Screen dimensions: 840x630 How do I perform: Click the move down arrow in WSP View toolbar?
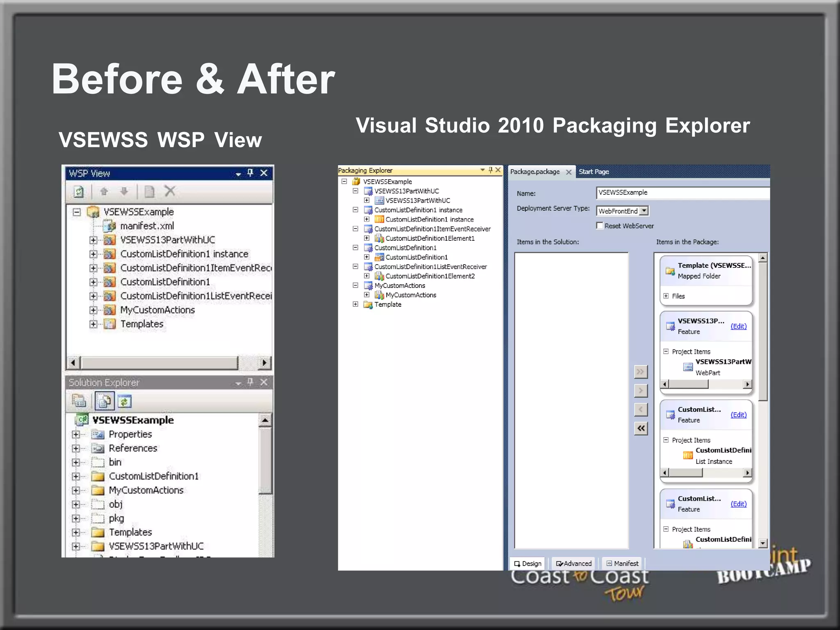[x=124, y=191]
